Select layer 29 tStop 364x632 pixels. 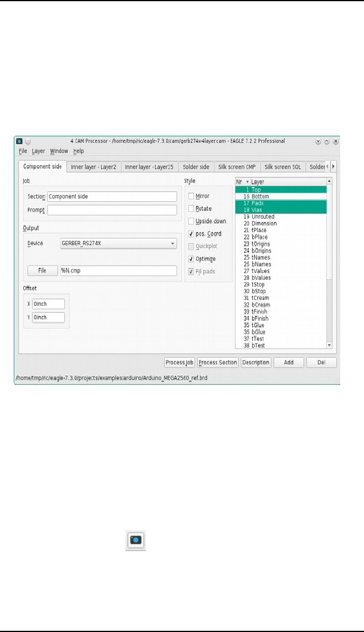[281, 284]
